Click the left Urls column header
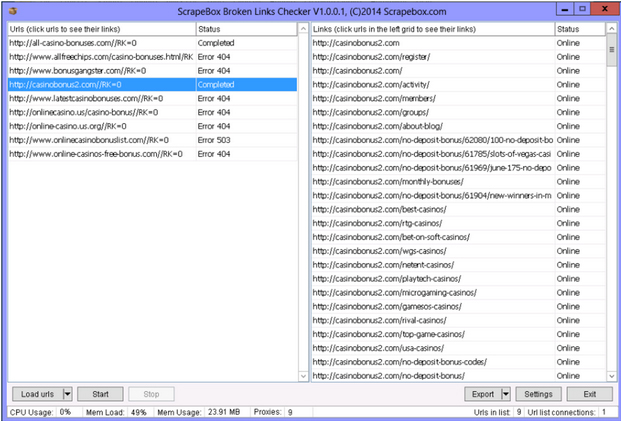The height and width of the screenshot is (421, 621). tap(102, 29)
